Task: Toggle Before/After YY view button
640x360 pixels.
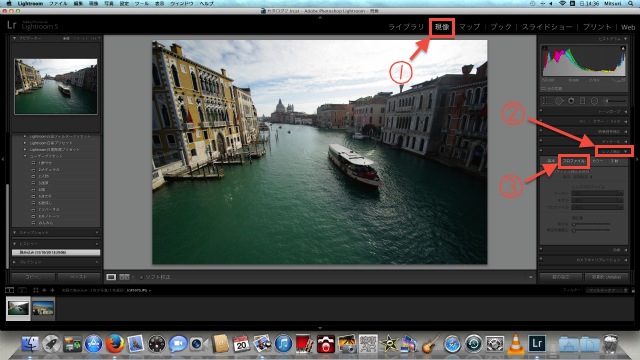Action: click(x=124, y=277)
